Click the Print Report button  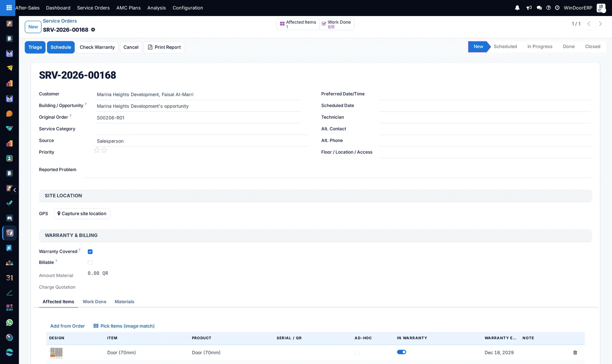pyautogui.click(x=164, y=47)
